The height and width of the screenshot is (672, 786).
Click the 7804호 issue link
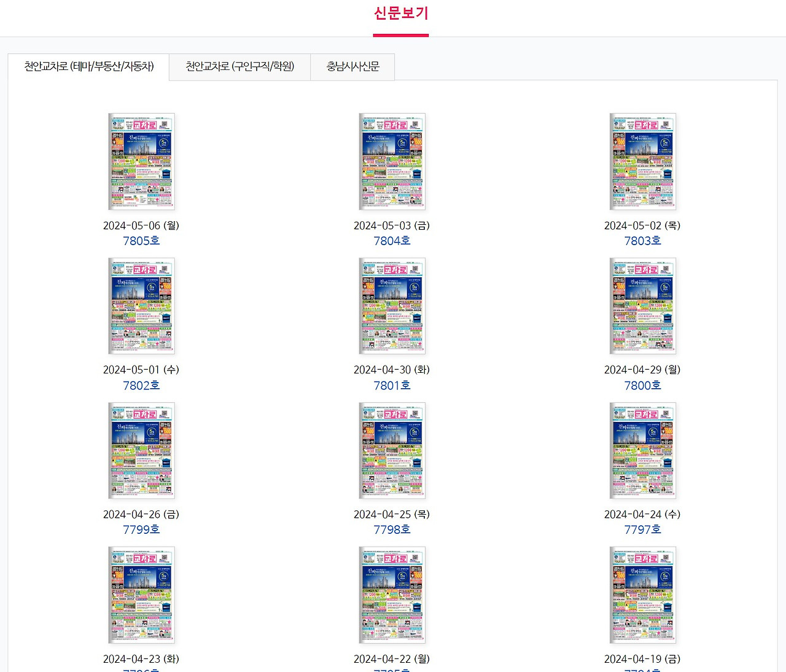tap(392, 241)
